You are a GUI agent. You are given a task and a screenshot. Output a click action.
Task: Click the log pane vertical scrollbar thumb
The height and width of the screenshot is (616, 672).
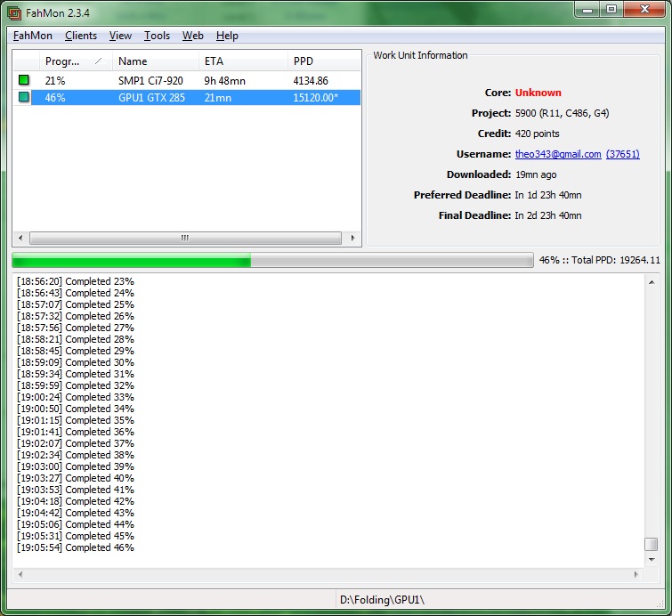[652, 544]
